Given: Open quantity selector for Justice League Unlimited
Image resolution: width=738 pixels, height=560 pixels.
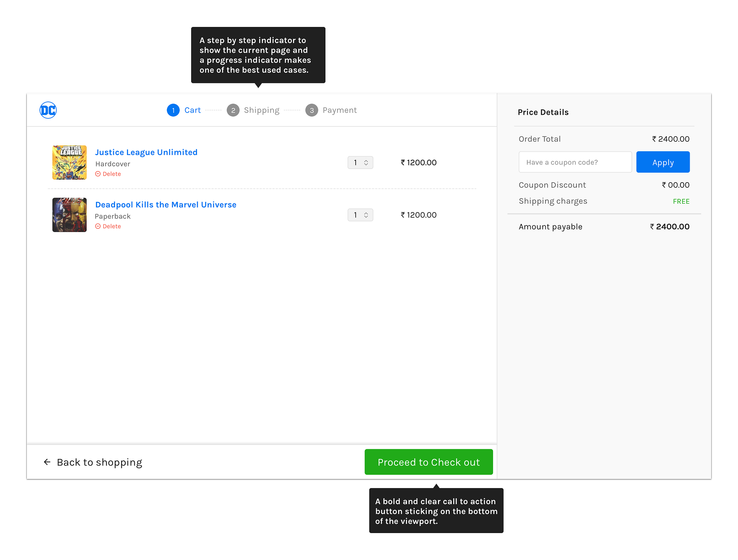Looking at the screenshot, I should 360,162.
